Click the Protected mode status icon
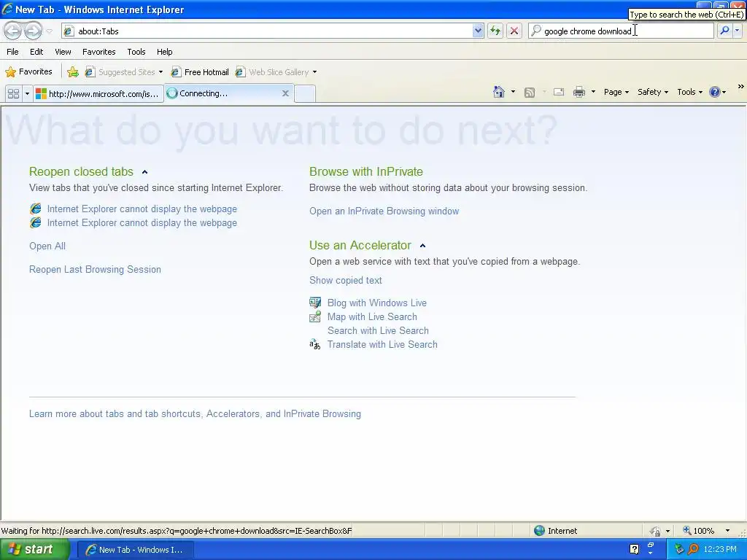 click(656, 531)
